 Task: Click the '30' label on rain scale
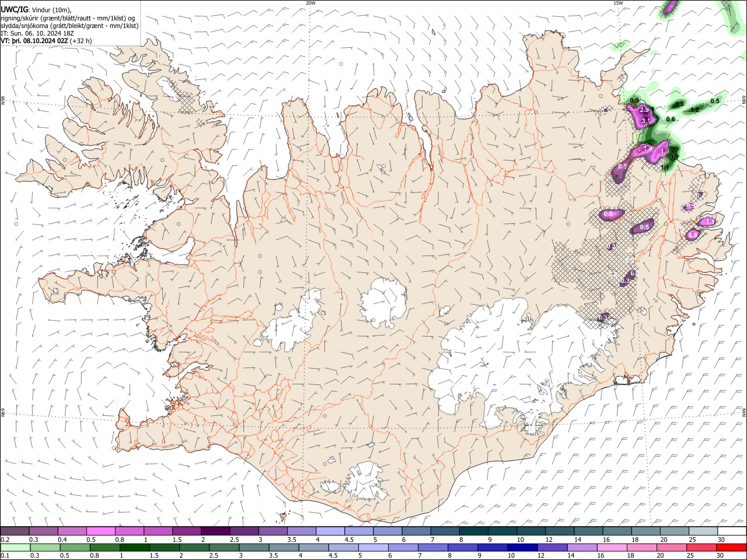point(721,556)
